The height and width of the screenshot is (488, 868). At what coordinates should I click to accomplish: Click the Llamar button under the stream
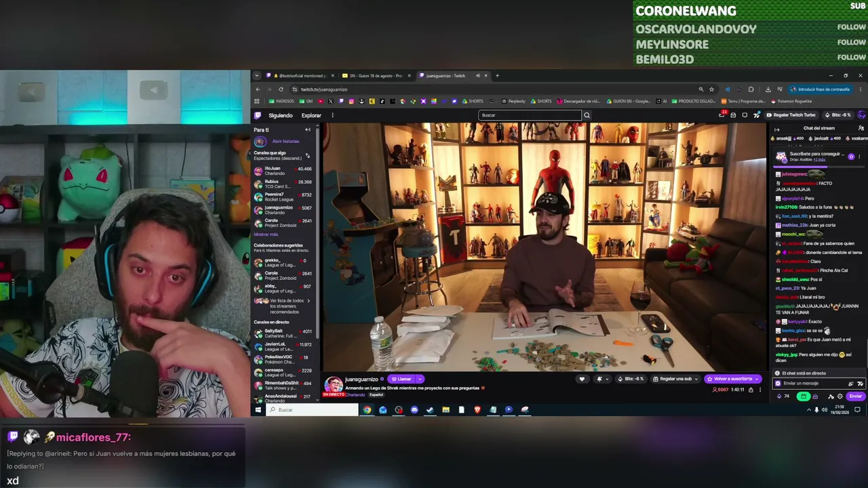[401, 379]
